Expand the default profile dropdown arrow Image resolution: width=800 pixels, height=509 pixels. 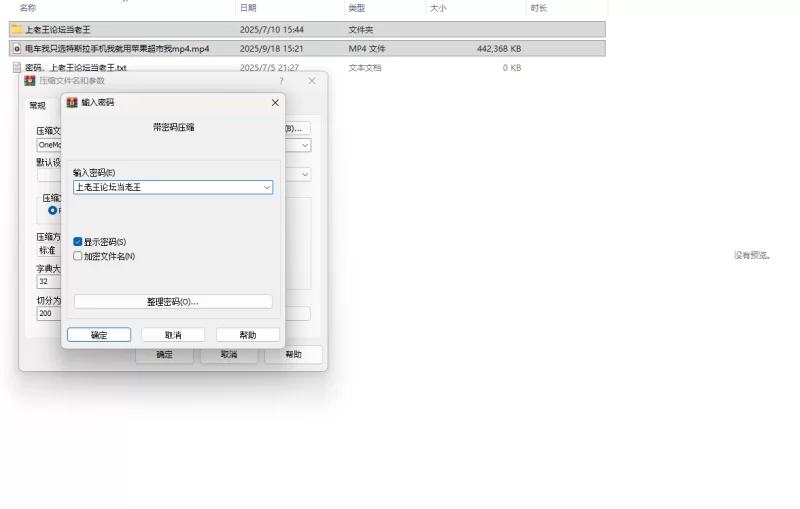pos(305,174)
